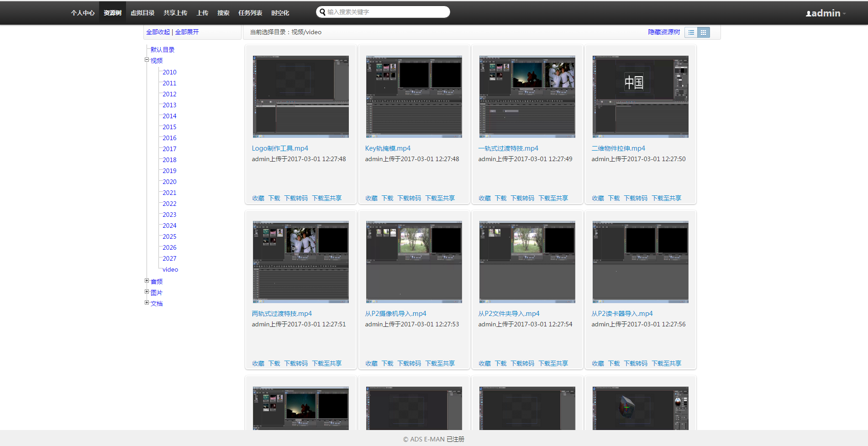This screenshot has width=868, height=446.
Task: Expand the 音频 tree node
Action: 147,281
